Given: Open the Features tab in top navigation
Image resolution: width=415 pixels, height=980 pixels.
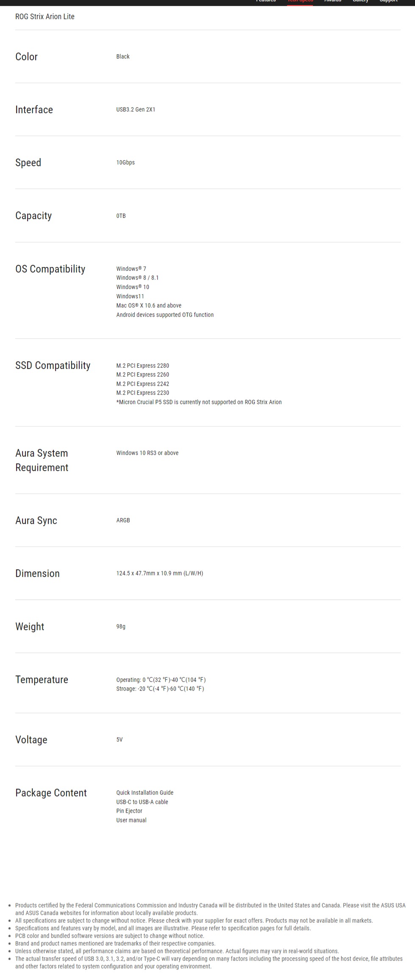Looking at the screenshot, I should [266, 1].
